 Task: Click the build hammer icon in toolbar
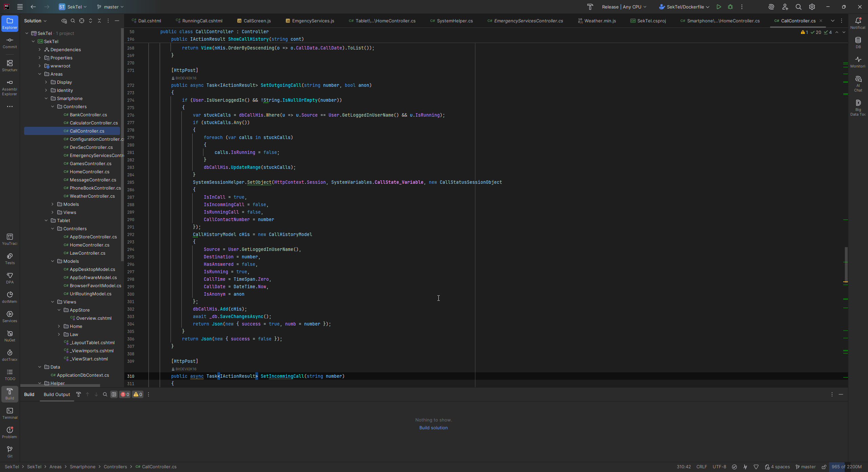(590, 7)
